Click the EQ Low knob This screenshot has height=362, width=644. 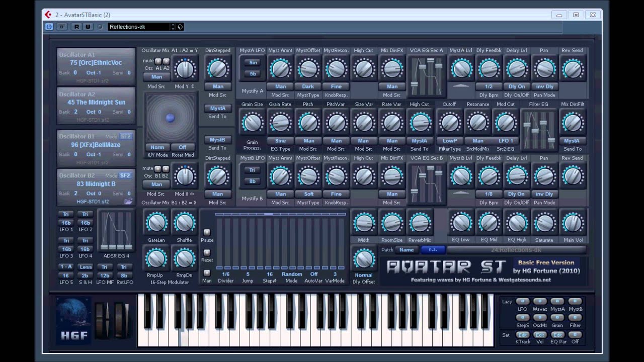point(461,223)
